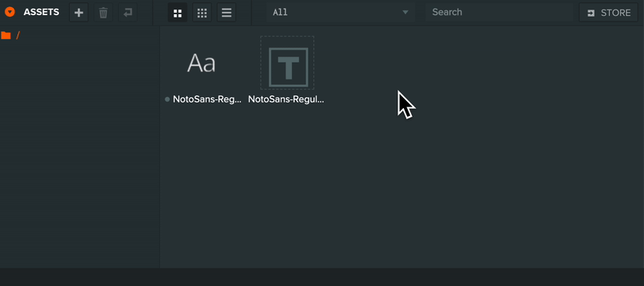Screen dimensions: 644x286
Task: Click the ASSETS panel header title
Action: tap(41, 12)
